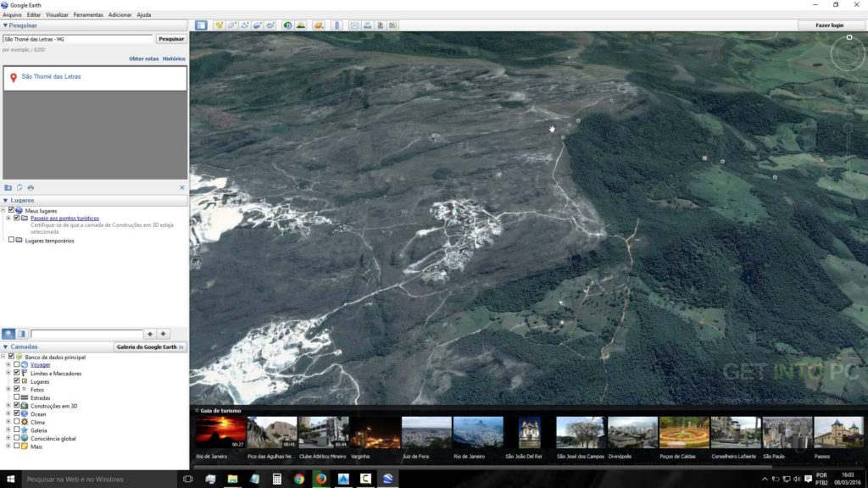Viewport: 868px width, 488px height.
Task: Open the Windows Start menu
Action: click(10, 479)
